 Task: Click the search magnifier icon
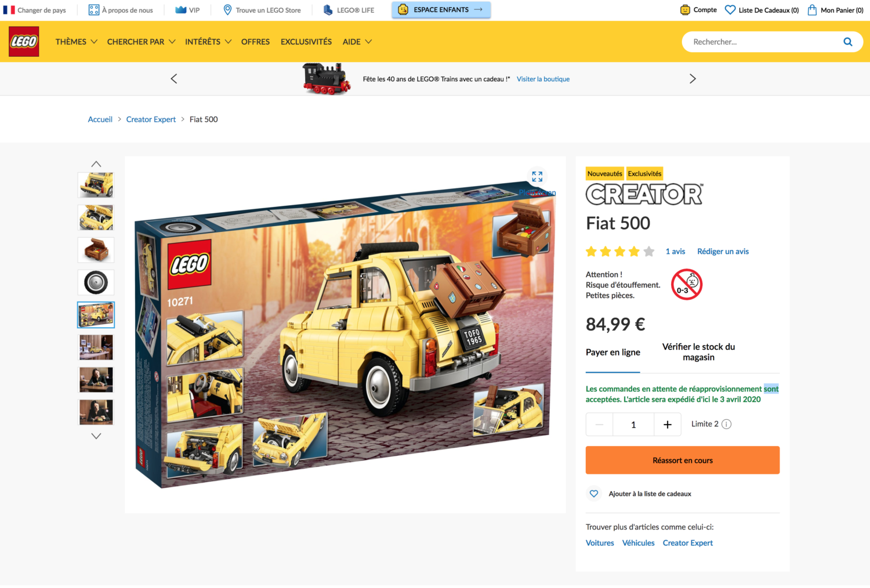point(847,42)
